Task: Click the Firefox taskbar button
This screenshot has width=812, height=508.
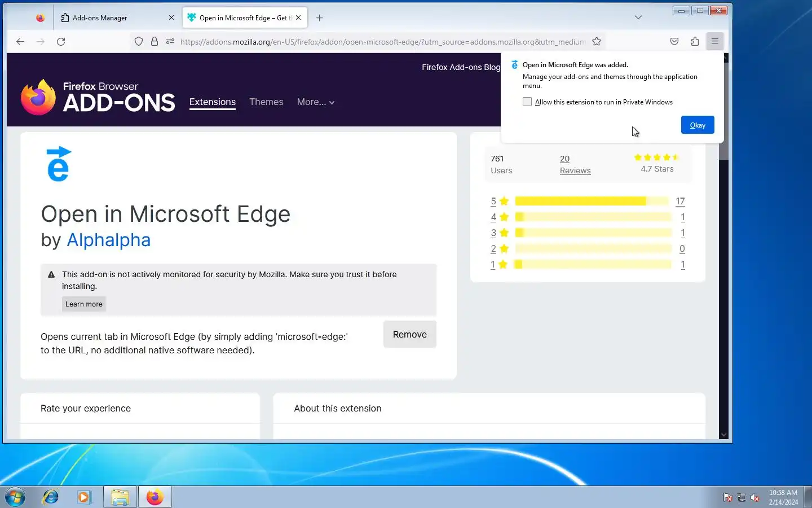Action: pyautogui.click(x=155, y=497)
